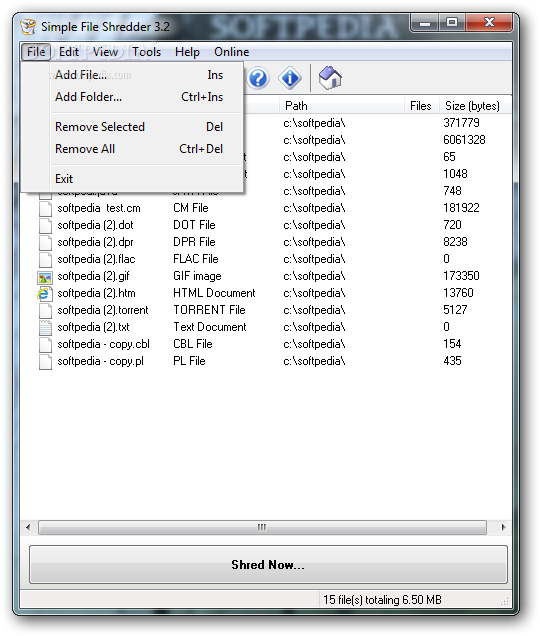Image resolution: width=540 pixels, height=636 pixels.
Task: Select the softpedia (2).dpr file name
Action: 95,243
